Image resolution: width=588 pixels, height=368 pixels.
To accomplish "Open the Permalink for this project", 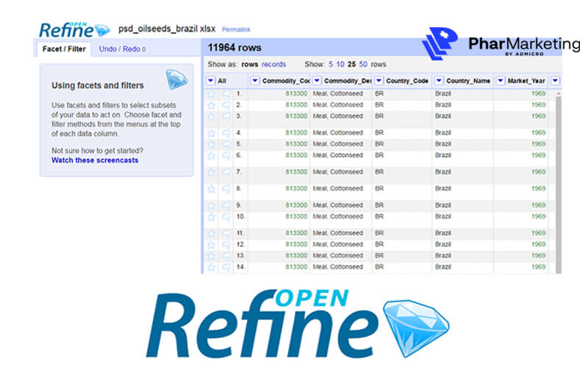I will 236,29.
